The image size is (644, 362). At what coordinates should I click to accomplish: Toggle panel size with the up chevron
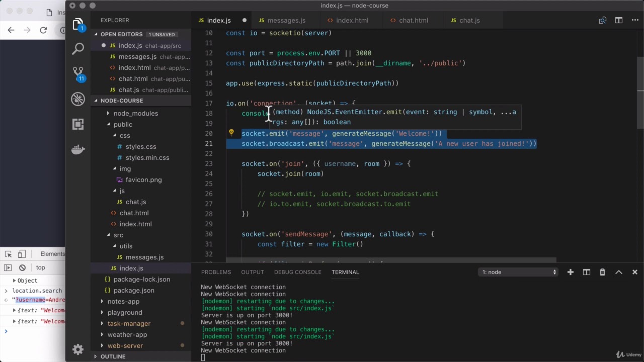[x=619, y=272]
